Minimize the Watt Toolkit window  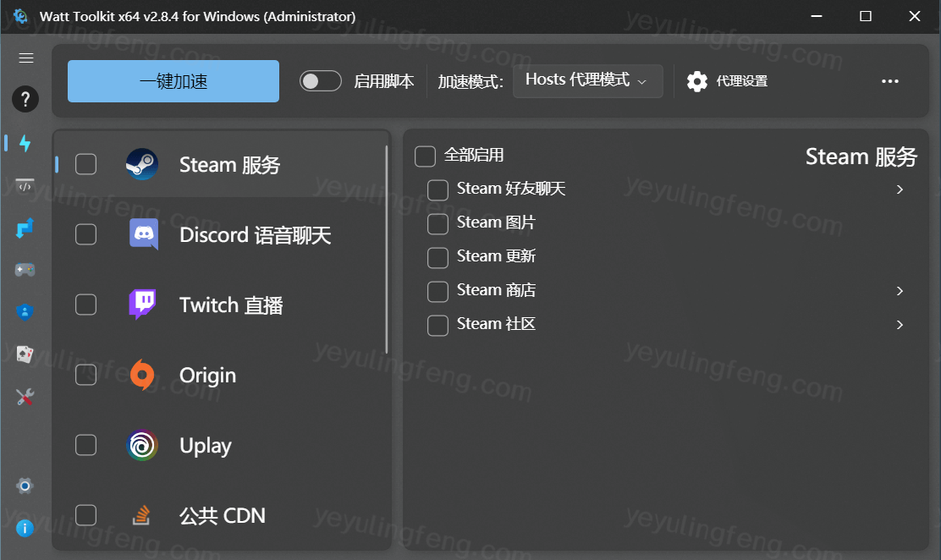point(816,16)
